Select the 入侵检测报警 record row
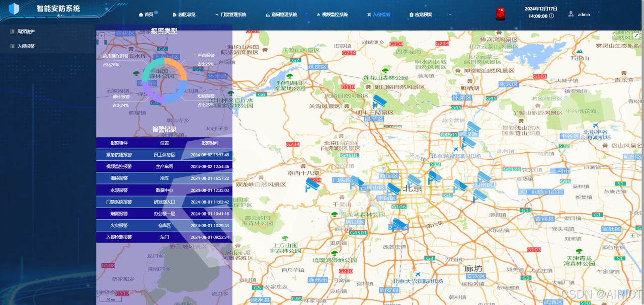644x305 pixels. [164, 237]
